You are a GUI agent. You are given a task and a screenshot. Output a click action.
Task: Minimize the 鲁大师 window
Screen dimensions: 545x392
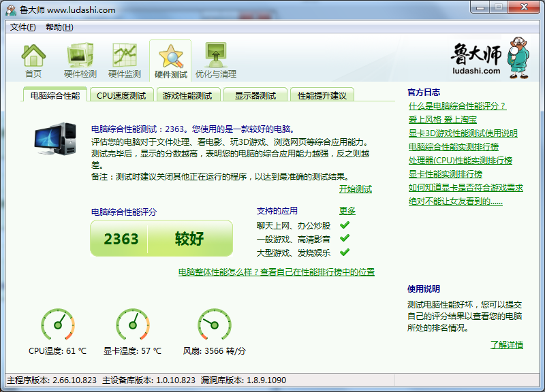[480, 7]
